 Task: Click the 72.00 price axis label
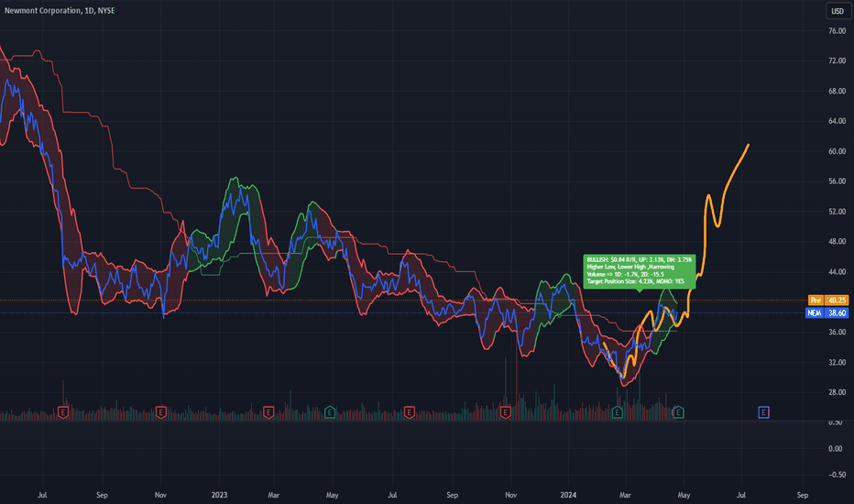click(x=838, y=60)
